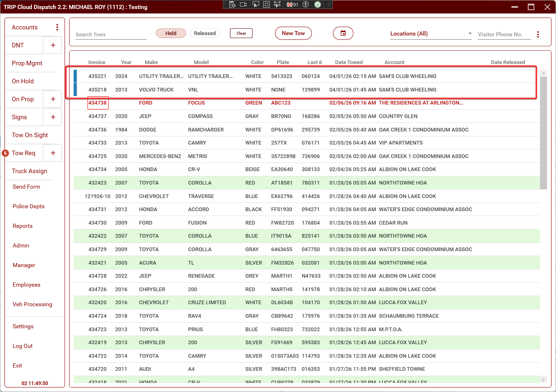Viewport: 556px width, 392px height.
Task: Open the three-dot menu by Visitor Phone
Action: (x=538, y=34)
